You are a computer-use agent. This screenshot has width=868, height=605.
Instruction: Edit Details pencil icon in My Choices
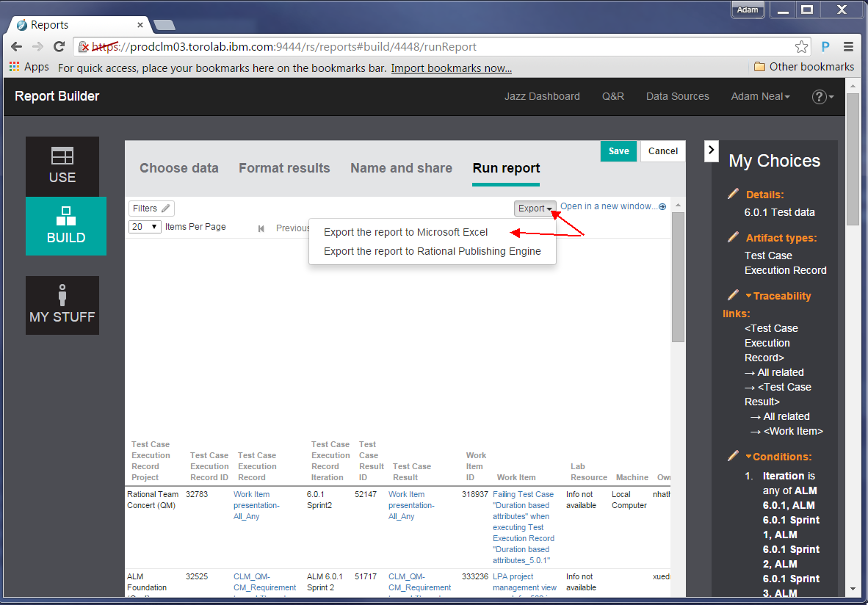point(733,194)
